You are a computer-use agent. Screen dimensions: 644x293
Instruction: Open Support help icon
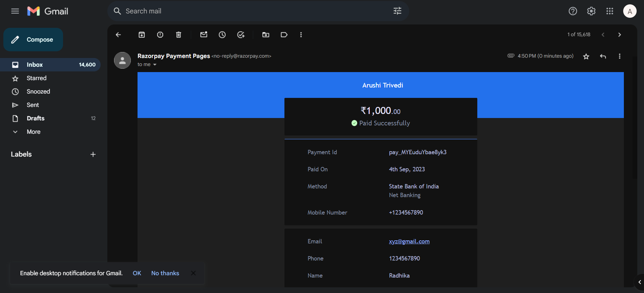click(573, 11)
